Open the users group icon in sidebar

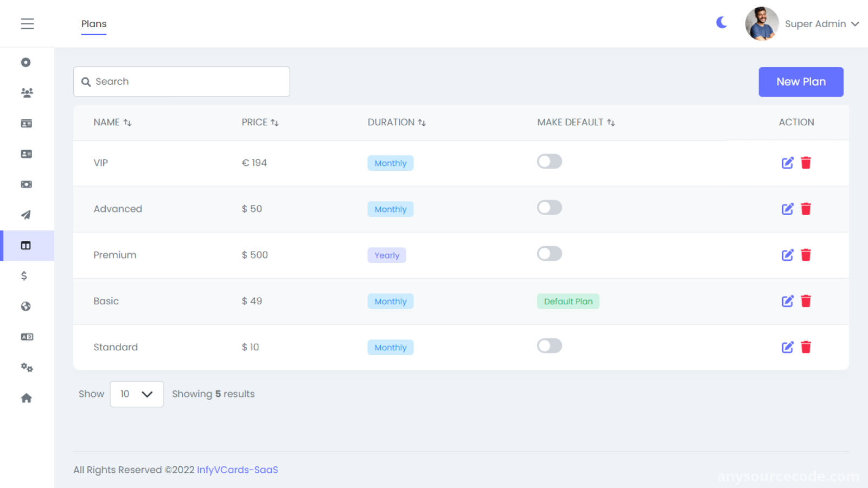(x=27, y=93)
